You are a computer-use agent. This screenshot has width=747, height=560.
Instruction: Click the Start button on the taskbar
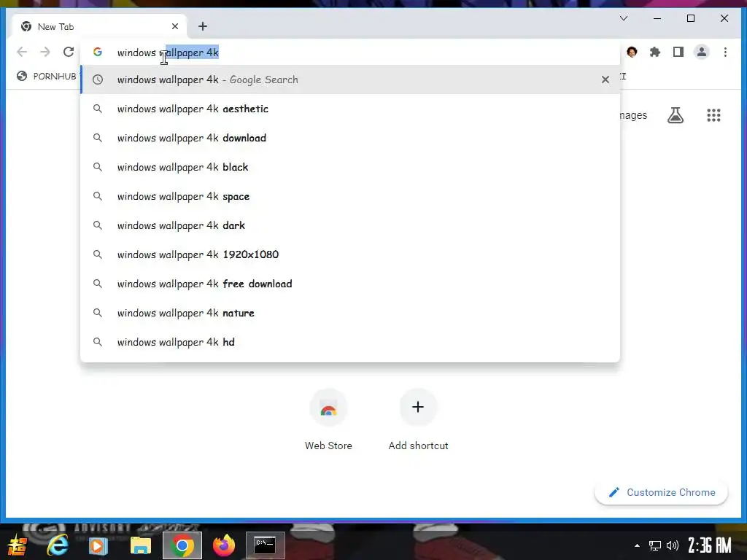(17, 545)
